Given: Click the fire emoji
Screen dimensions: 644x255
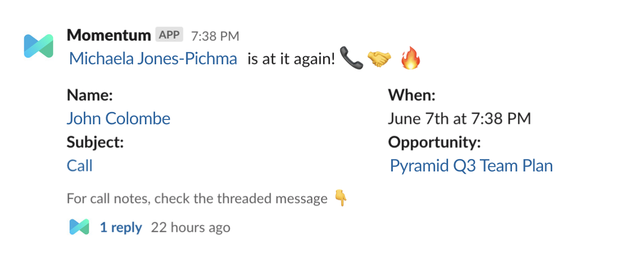Looking at the screenshot, I should point(411,59).
